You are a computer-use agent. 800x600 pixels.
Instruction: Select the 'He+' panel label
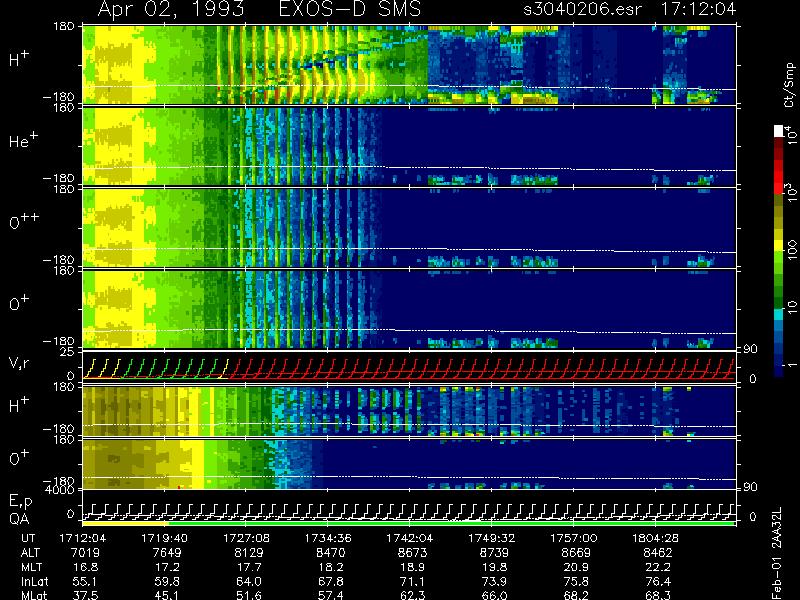pyautogui.click(x=23, y=140)
